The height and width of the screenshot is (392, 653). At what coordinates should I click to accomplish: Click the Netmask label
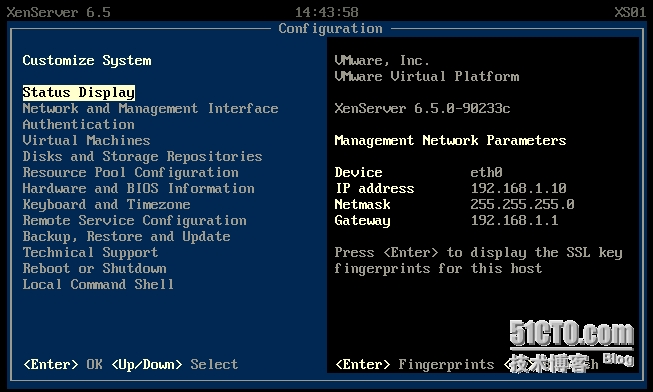[363, 205]
